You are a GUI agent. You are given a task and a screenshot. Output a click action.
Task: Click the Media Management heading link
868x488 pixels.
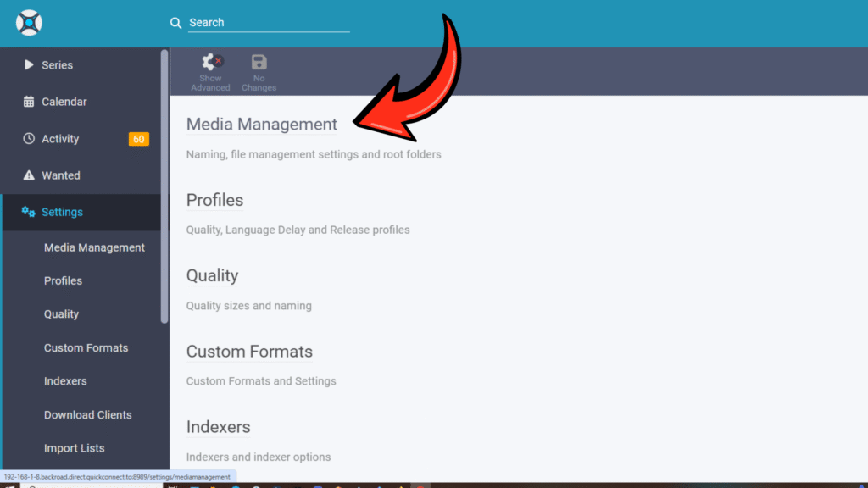coord(261,125)
